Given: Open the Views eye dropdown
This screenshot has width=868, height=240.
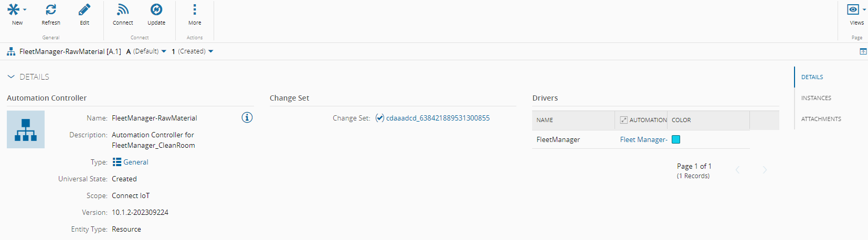Looking at the screenshot, I should click(856, 9).
